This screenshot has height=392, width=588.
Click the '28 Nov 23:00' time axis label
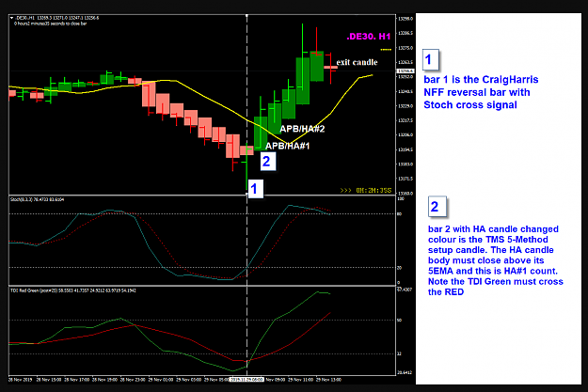(x=133, y=380)
